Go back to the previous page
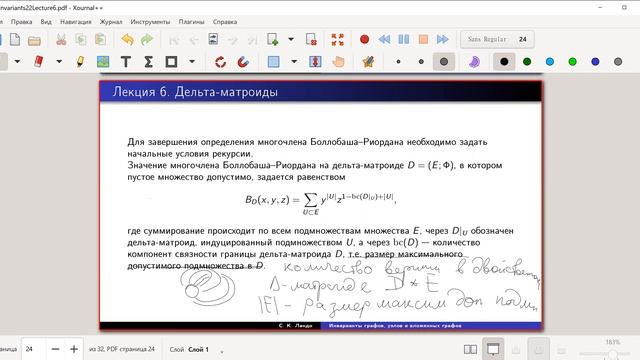Viewport: 640px width, 360px height. coord(193,40)
